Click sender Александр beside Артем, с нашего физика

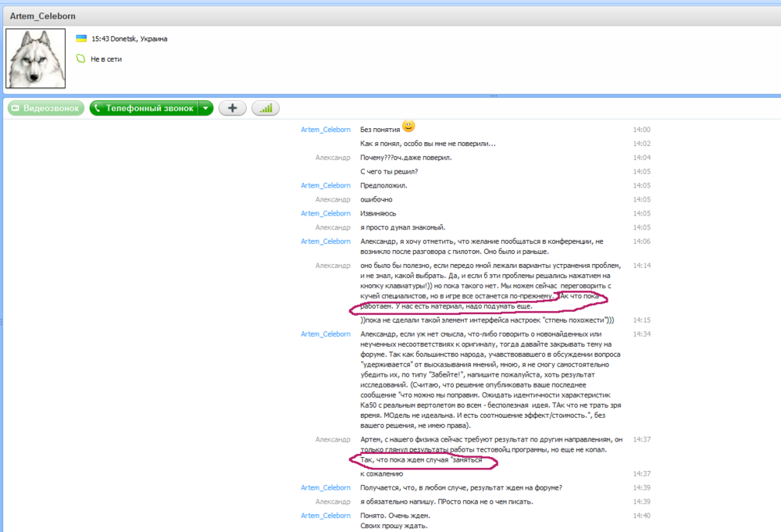[333, 439]
